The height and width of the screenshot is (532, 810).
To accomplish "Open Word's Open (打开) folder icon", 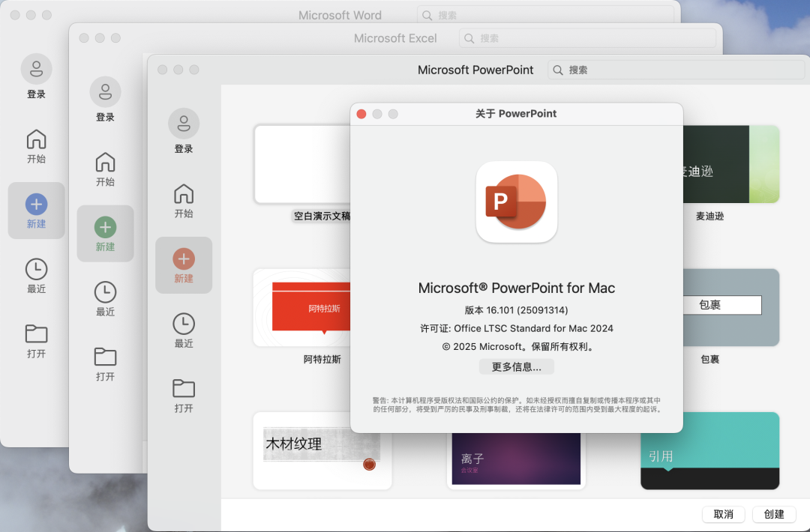I will (36, 334).
